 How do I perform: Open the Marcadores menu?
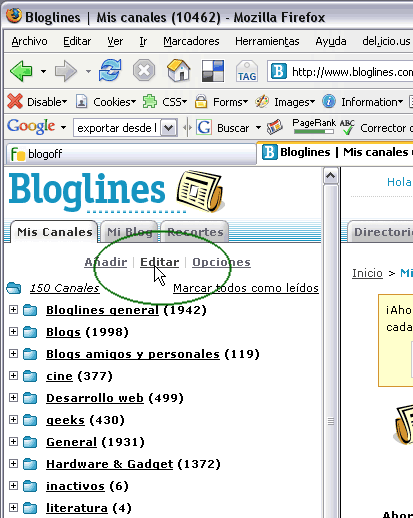tap(191, 41)
